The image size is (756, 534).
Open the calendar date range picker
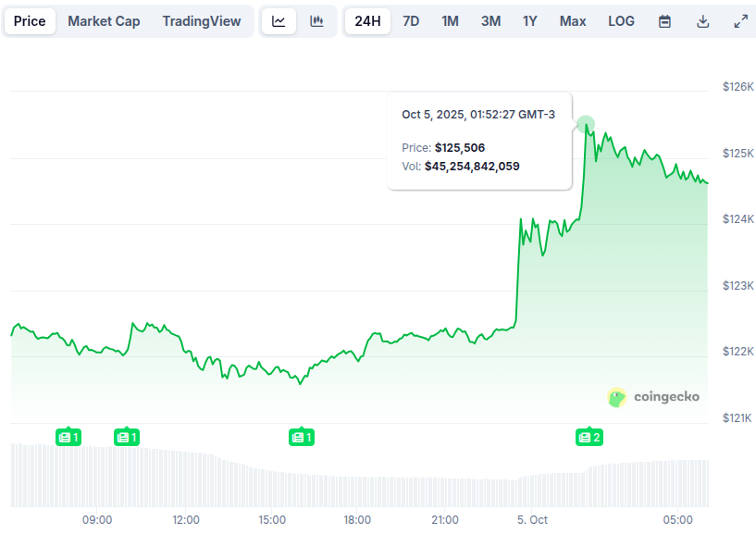pyautogui.click(x=664, y=21)
